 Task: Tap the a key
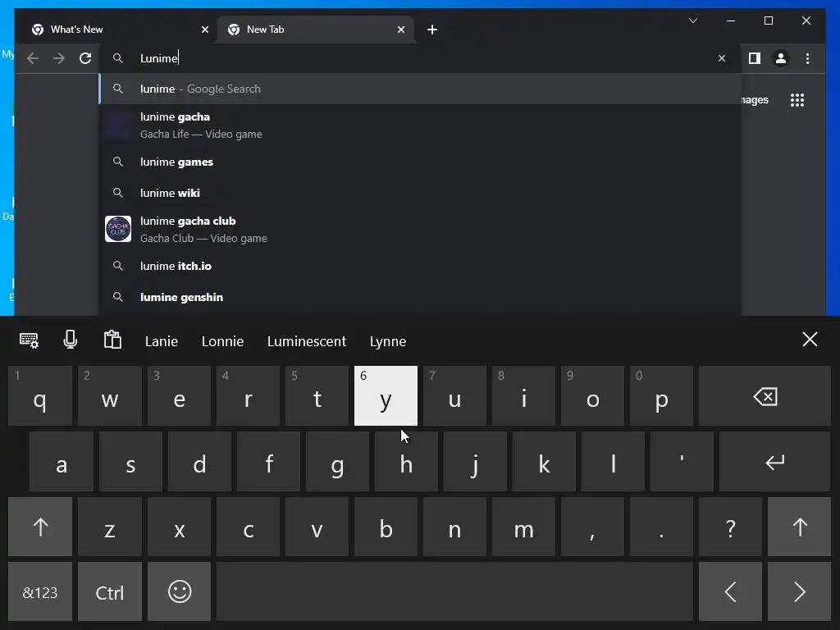[x=62, y=461]
